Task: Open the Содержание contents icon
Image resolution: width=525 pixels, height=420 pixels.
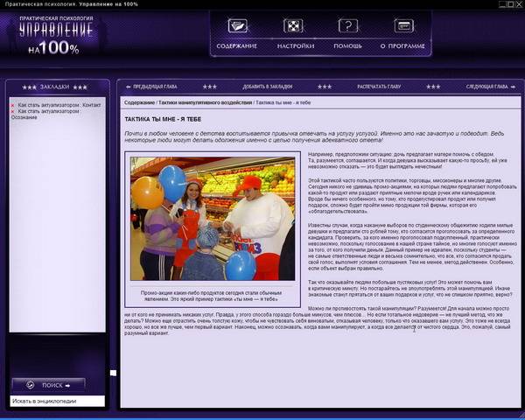Action: point(237,26)
